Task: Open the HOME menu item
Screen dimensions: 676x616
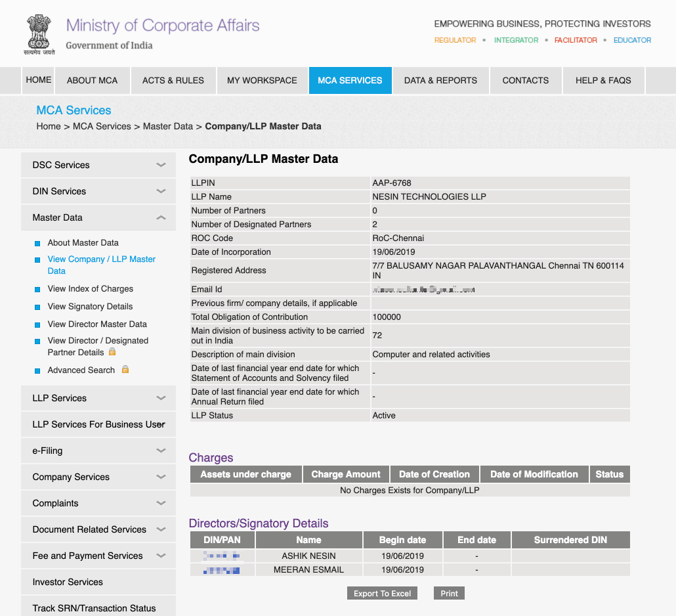Action: pyautogui.click(x=38, y=80)
